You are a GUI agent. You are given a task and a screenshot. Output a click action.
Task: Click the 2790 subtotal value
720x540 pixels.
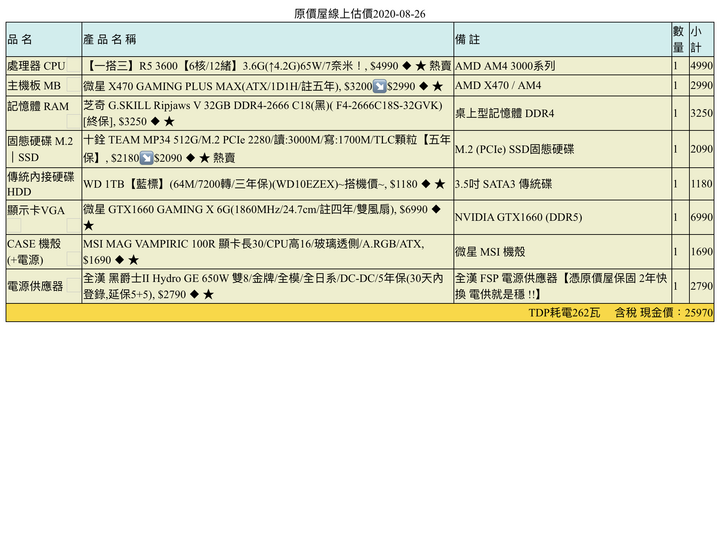point(702,286)
